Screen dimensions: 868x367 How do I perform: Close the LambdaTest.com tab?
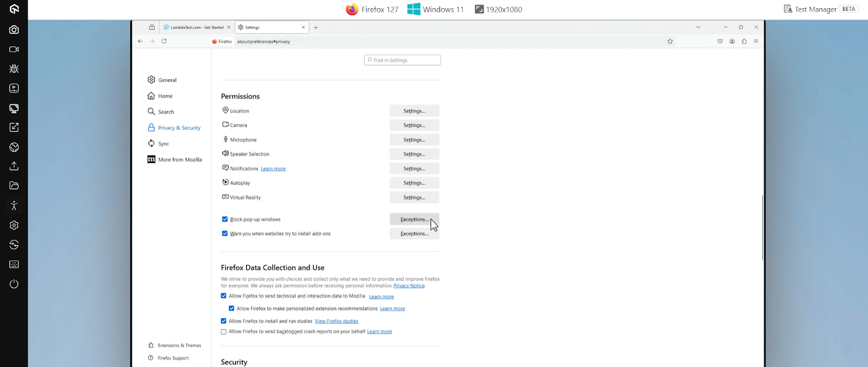click(229, 27)
